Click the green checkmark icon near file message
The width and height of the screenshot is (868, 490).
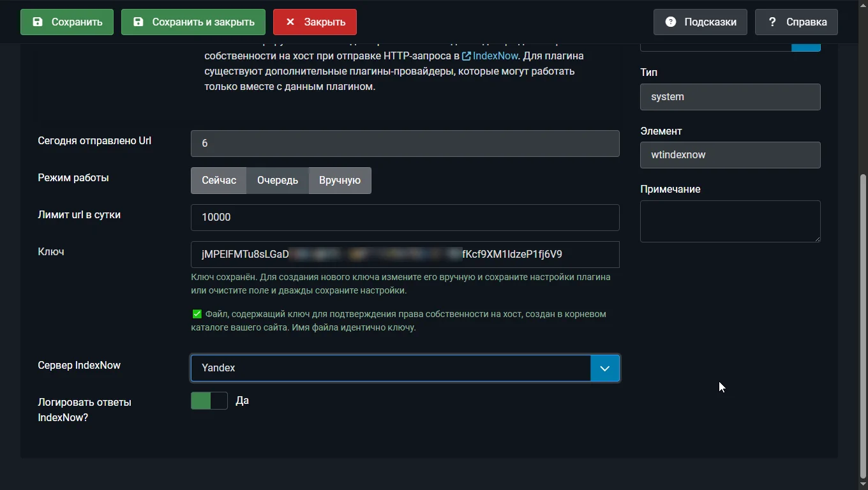point(197,314)
